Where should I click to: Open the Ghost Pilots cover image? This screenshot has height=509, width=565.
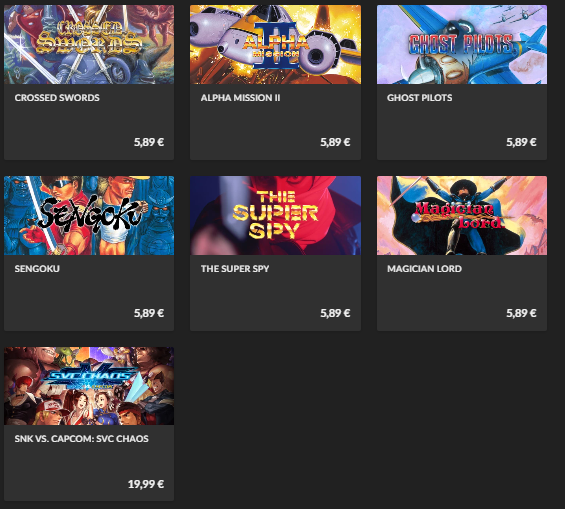[x=462, y=44]
